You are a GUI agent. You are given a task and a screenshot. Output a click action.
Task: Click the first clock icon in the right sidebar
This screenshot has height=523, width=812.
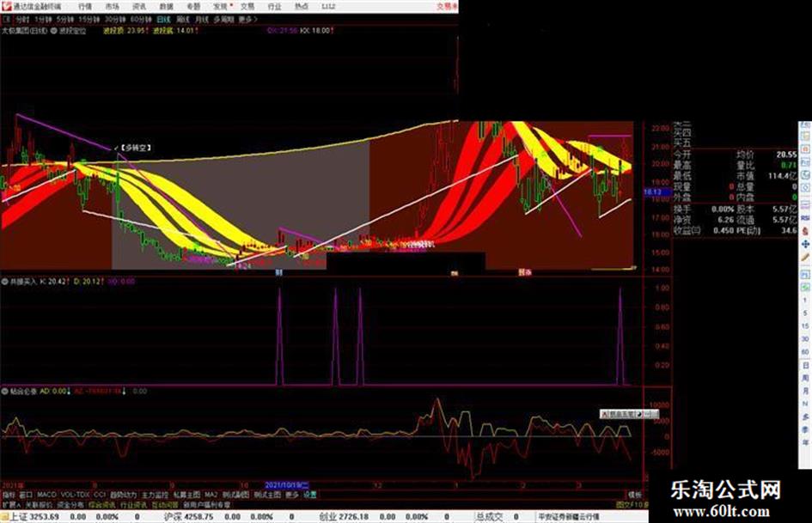click(805, 175)
